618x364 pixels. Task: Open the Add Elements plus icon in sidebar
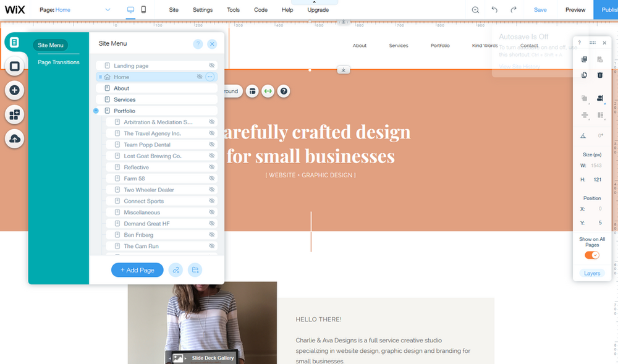(14, 90)
